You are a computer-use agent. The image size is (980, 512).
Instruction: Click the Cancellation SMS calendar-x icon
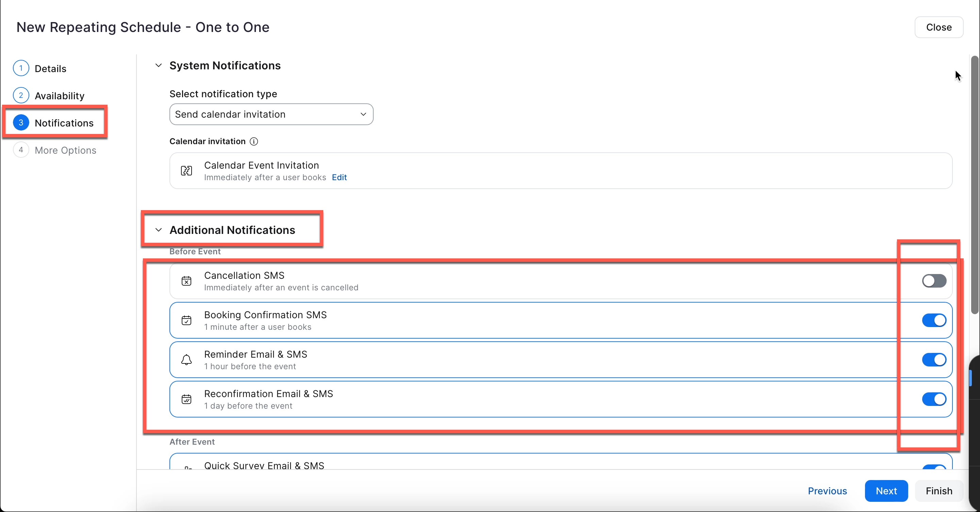tap(186, 281)
